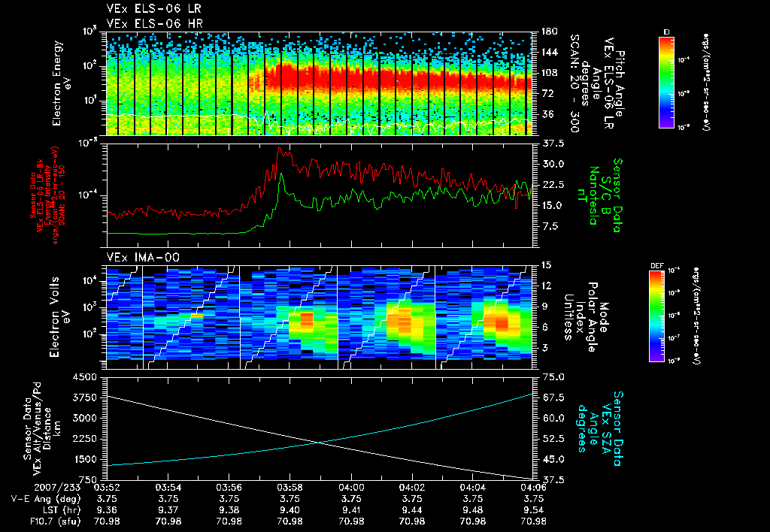Click the '12' polar angle index tick
This screenshot has height=532, width=770.
tap(546, 286)
